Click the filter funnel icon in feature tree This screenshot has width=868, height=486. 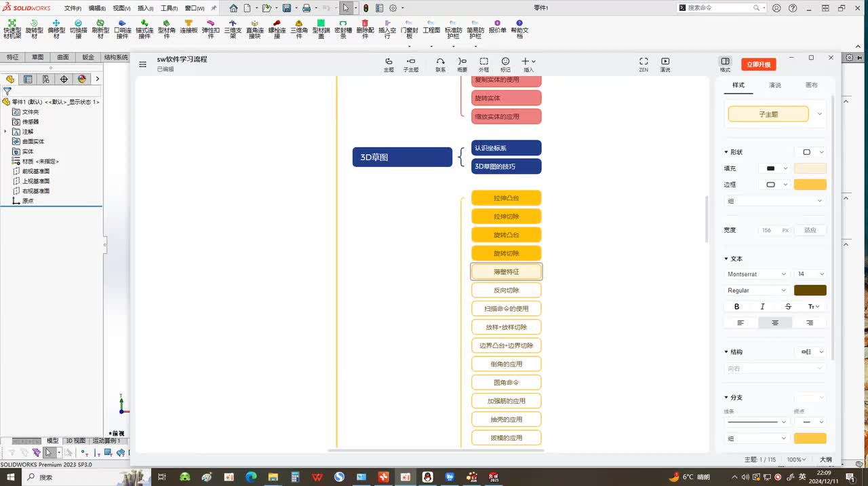7,91
